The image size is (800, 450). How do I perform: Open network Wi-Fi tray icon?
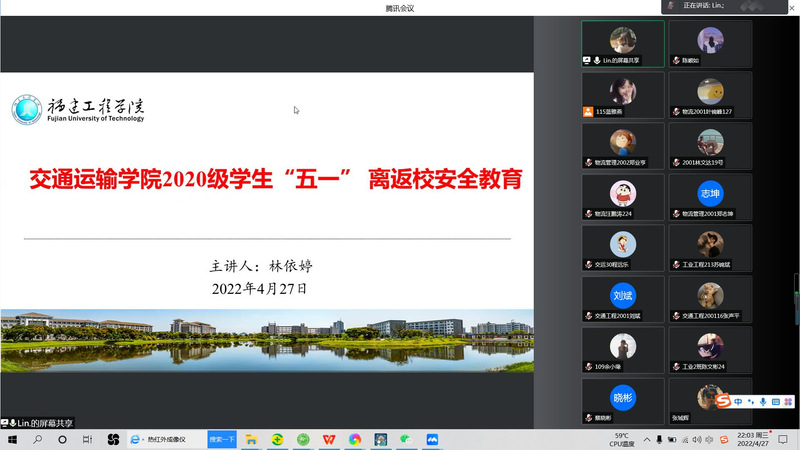(x=685, y=439)
